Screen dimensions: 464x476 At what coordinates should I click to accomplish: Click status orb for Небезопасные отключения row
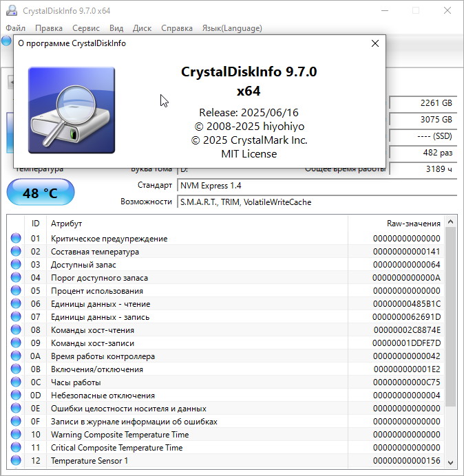(x=16, y=395)
